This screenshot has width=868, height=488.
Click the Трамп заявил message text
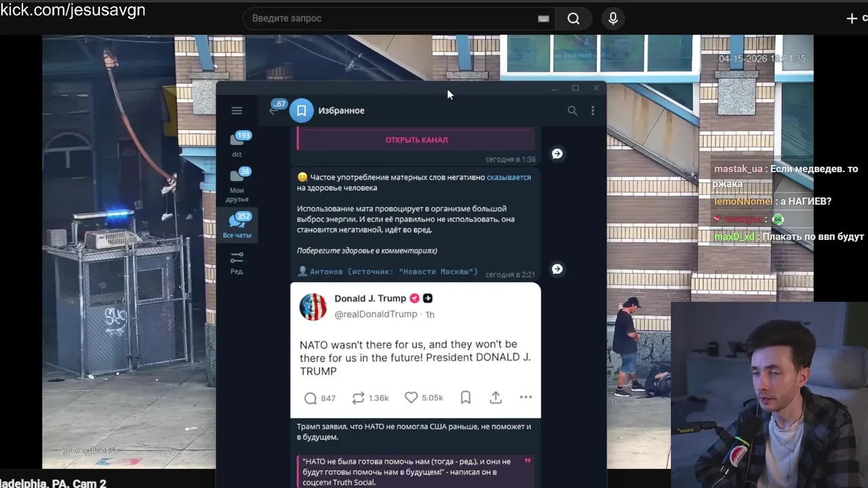pyautogui.click(x=414, y=432)
